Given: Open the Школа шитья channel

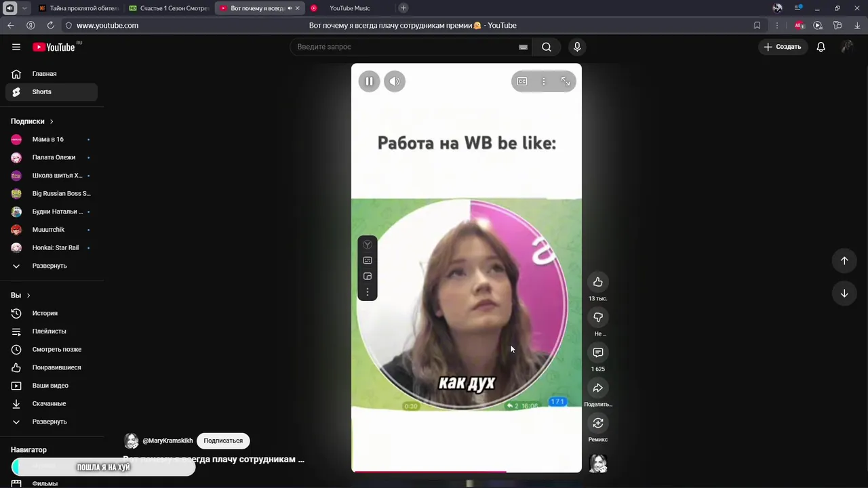Looking at the screenshot, I should coord(52,176).
